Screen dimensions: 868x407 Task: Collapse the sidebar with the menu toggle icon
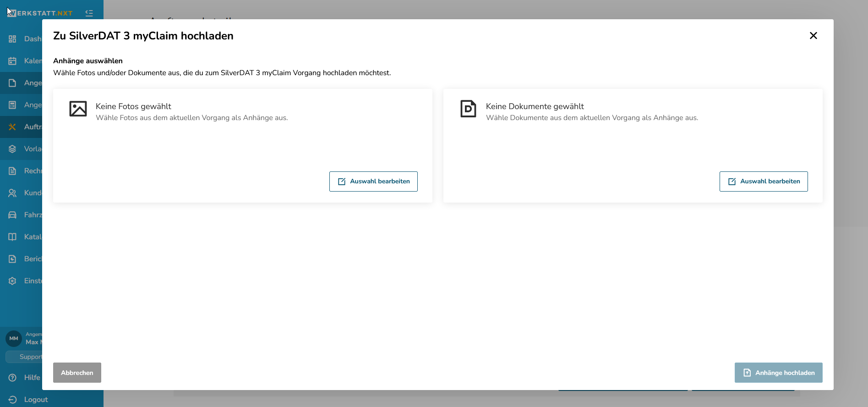(89, 13)
